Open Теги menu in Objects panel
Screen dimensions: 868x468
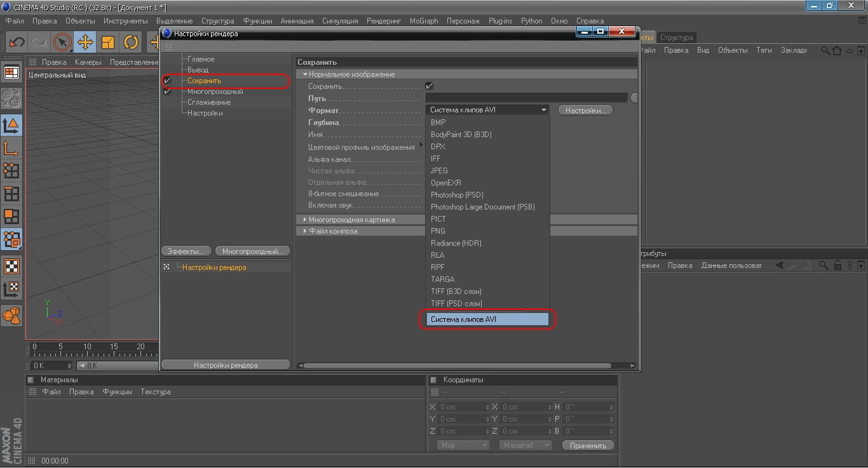764,50
